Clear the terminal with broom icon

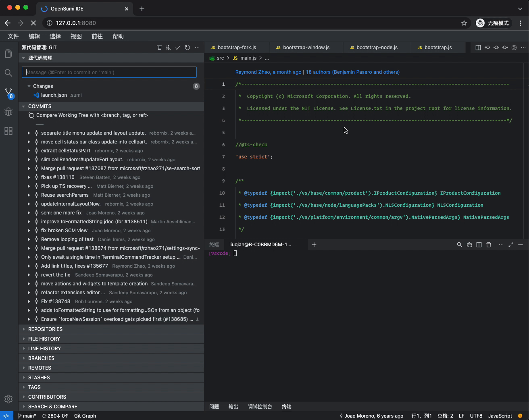click(469, 245)
